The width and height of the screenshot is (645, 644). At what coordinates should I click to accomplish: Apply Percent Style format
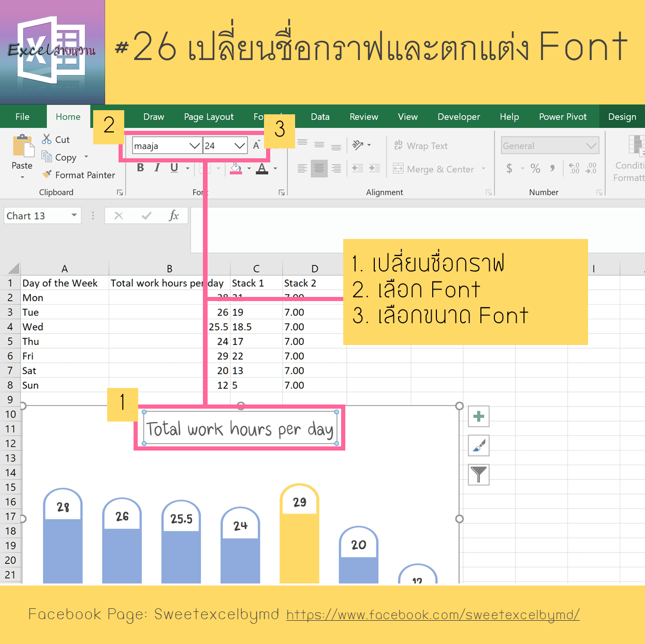point(535,168)
